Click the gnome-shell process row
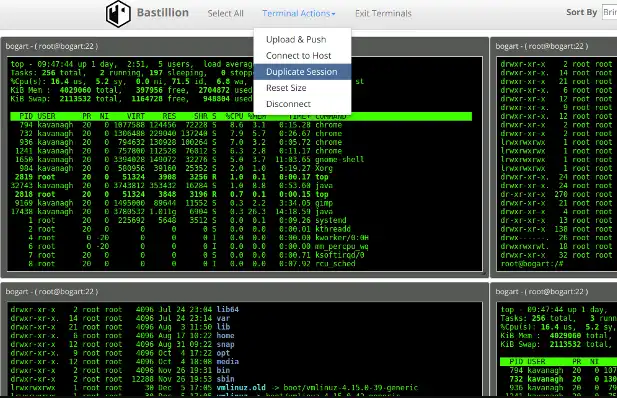 [x=187, y=159]
